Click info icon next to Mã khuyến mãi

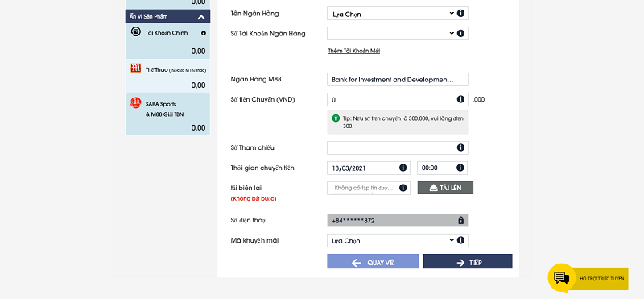460,240
